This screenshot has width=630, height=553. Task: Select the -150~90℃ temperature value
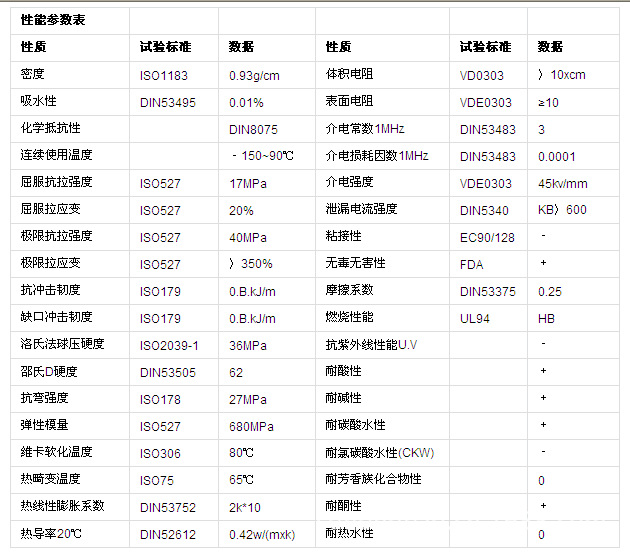click(x=262, y=156)
